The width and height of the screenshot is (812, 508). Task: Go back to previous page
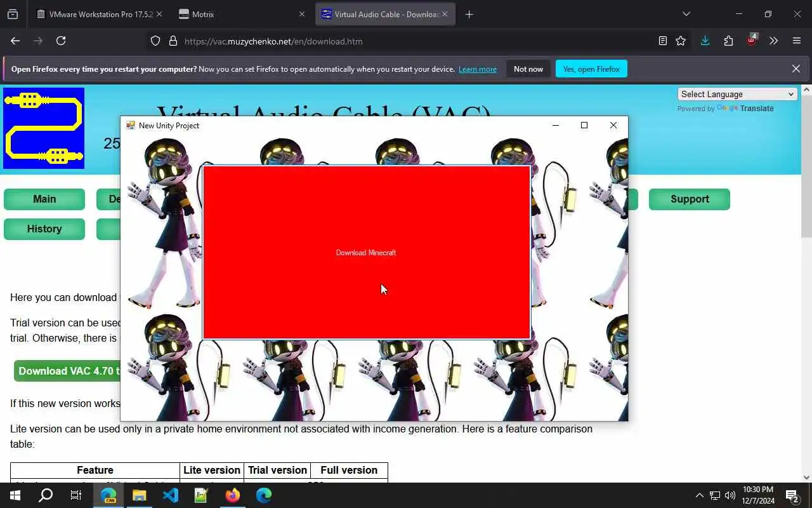(x=15, y=41)
